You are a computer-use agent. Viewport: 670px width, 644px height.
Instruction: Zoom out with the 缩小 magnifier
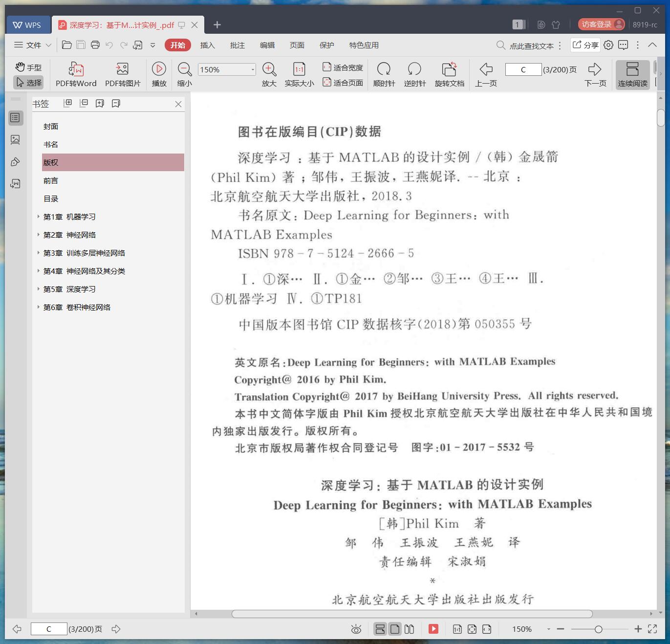pos(185,74)
